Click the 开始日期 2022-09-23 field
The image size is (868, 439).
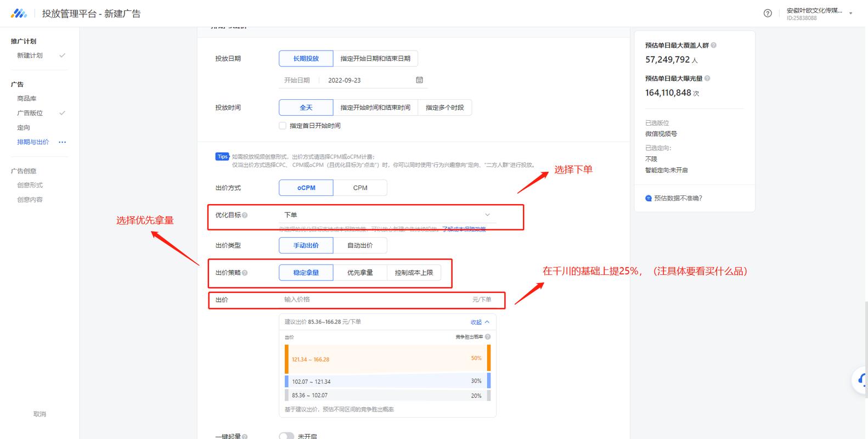(353, 80)
